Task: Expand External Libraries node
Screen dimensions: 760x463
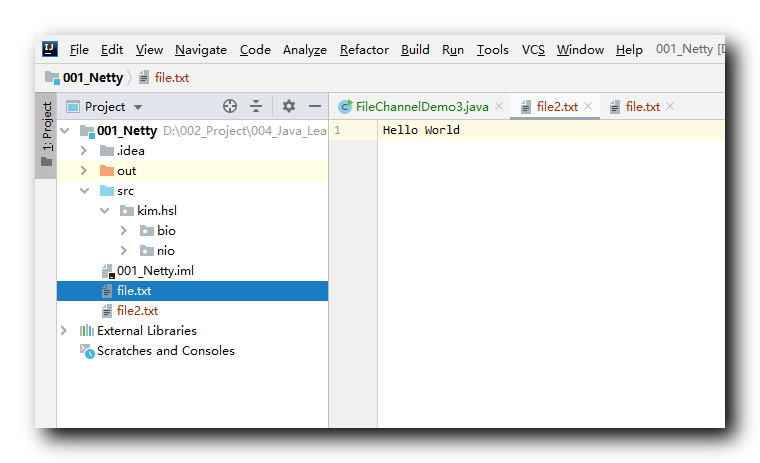Action: click(x=64, y=331)
